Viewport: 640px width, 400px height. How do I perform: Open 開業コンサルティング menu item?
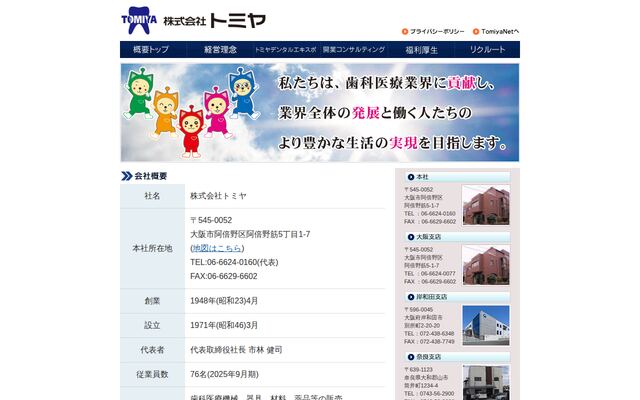point(353,49)
